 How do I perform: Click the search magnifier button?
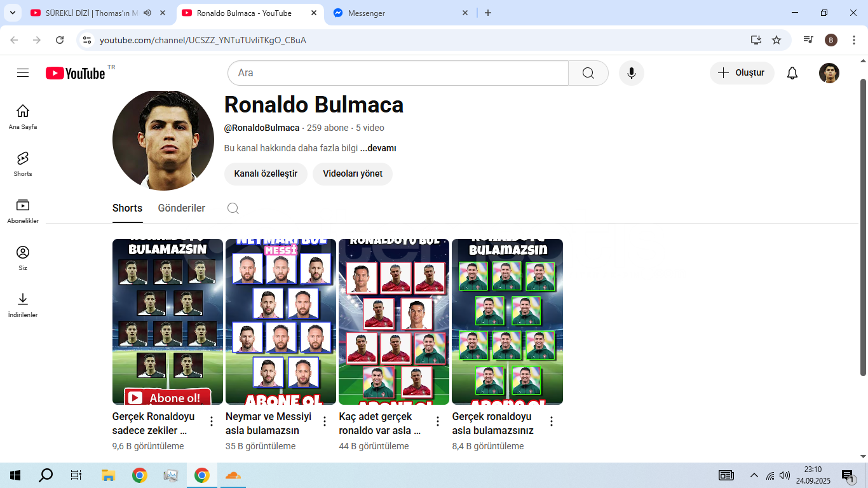(x=588, y=73)
